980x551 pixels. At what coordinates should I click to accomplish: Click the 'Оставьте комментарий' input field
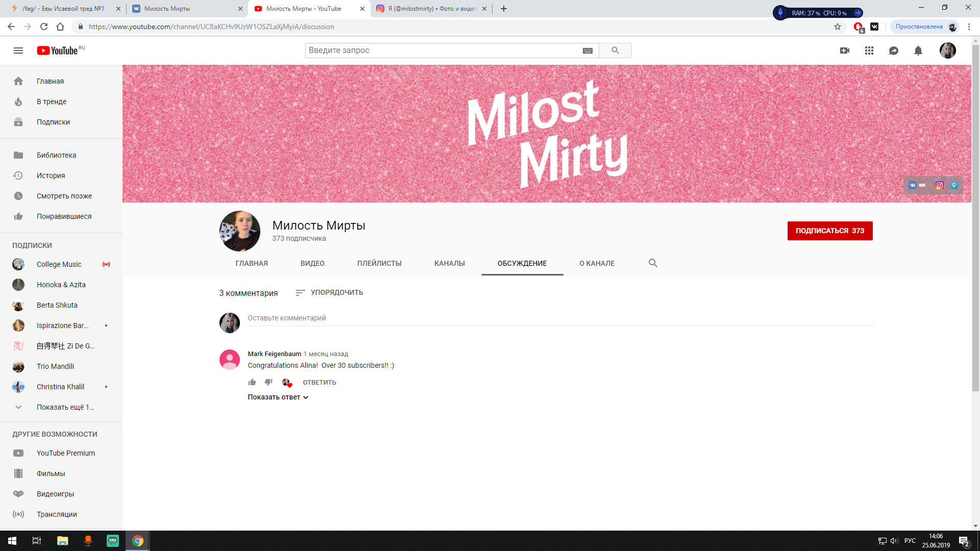pos(560,318)
